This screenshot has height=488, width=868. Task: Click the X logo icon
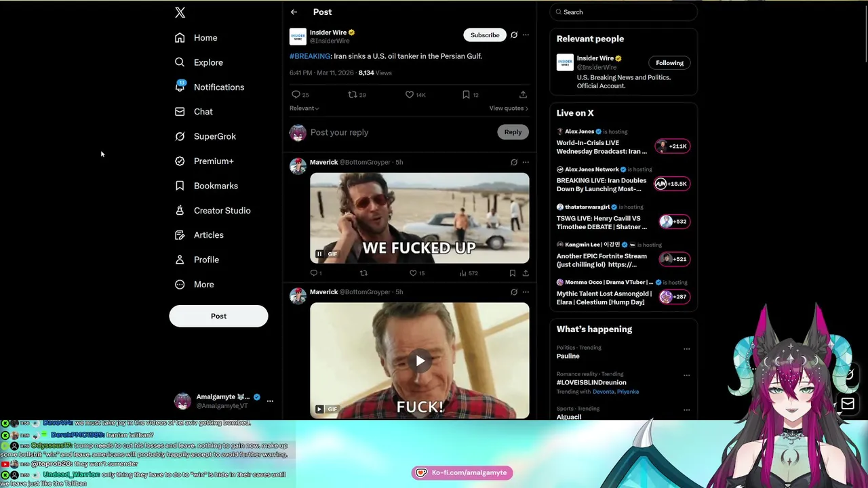click(x=180, y=12)
